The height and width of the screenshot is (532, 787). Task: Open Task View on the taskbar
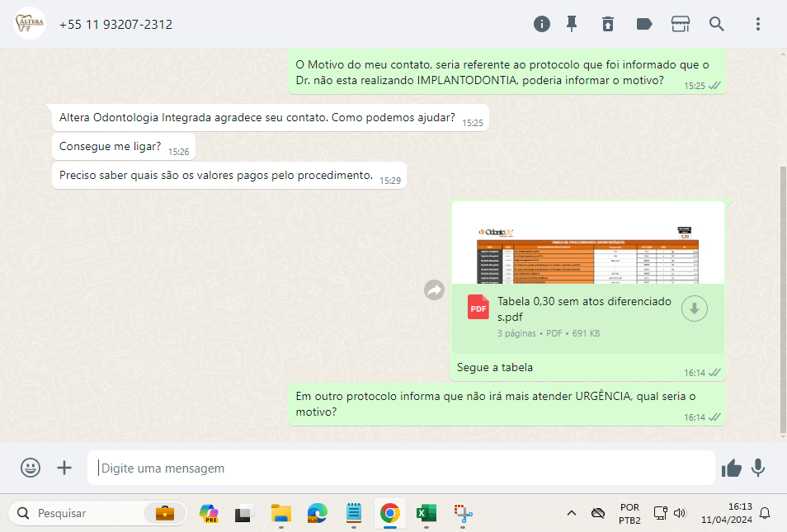pyautogui.click(x=244, y=513)
